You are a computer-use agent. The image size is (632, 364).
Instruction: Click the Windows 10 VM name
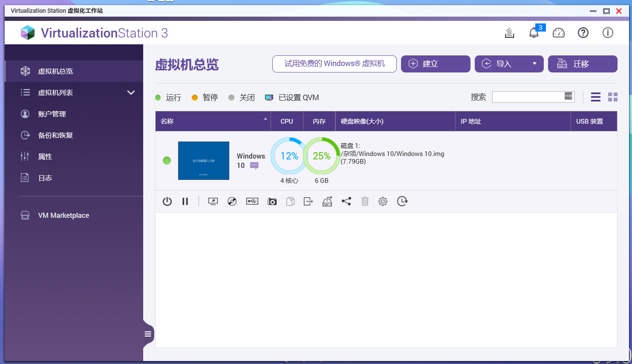(251, 161)
